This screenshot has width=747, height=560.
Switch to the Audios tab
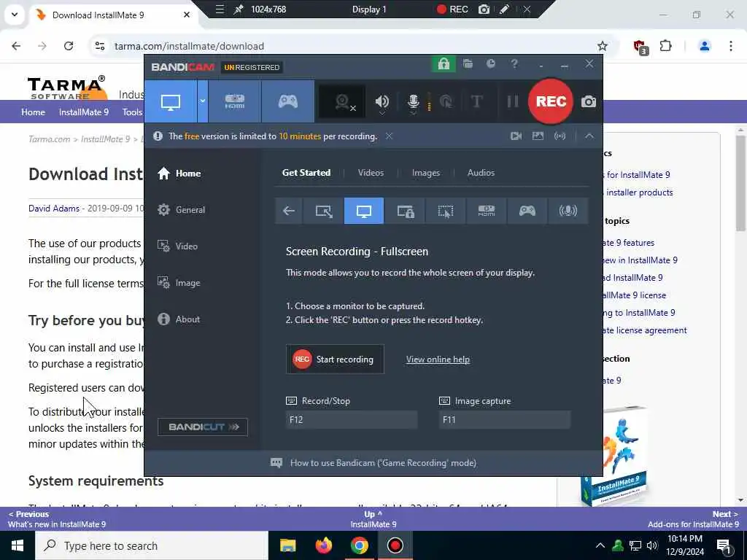click(481, 173)
